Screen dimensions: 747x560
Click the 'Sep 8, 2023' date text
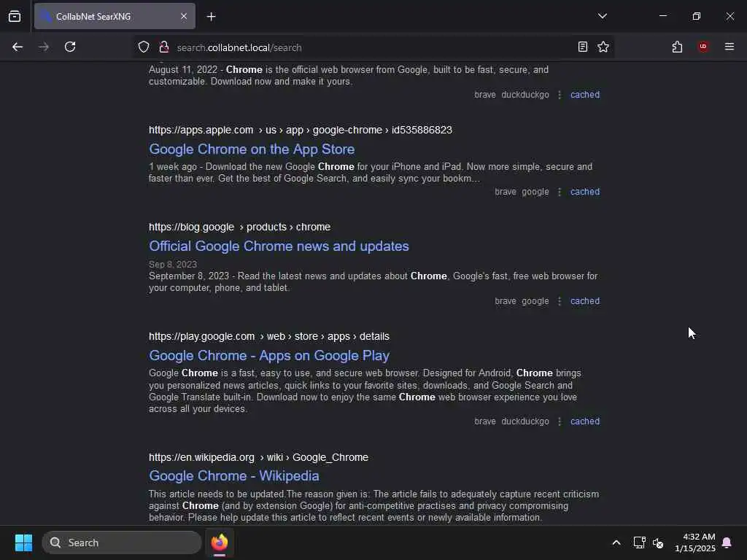[172, 264]
